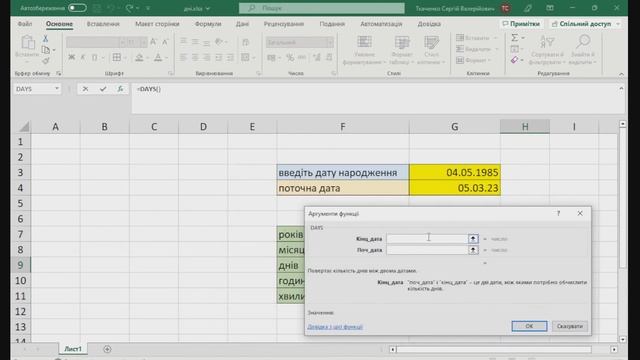The width and height of the screenshot is (640, 360).
Task: Click the AutoSum sigma icon
Action: tap(515, 38)
